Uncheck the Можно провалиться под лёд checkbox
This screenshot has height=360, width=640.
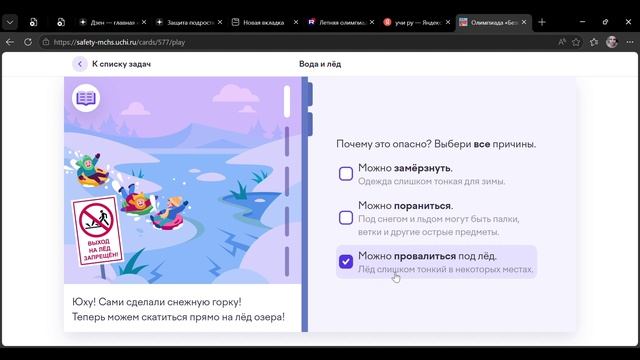(x=346, y=261)
